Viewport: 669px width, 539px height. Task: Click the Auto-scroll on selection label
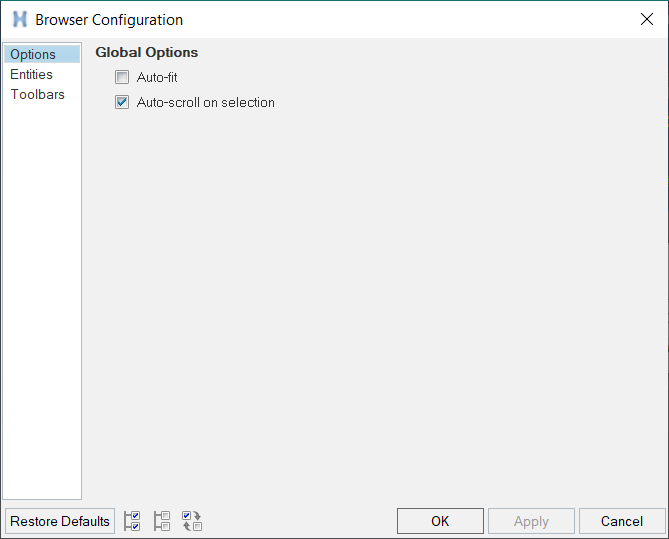[x=205, y=102]
